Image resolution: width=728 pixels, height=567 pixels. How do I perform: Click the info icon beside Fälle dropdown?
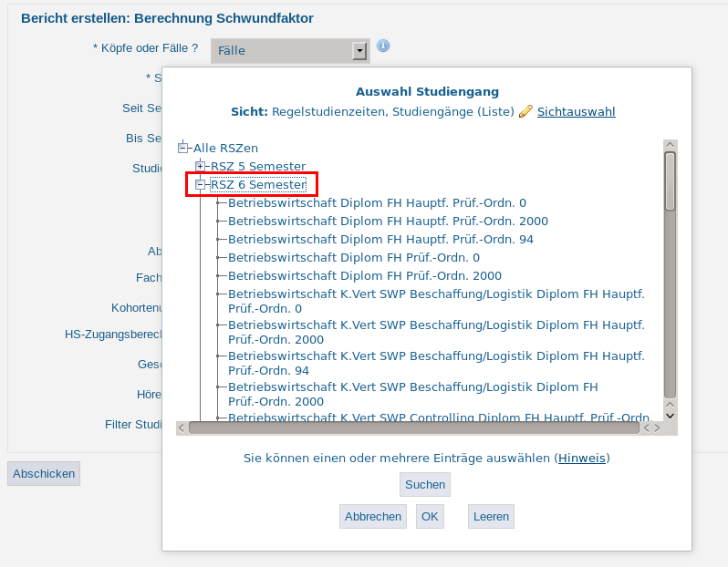(383, 46)
